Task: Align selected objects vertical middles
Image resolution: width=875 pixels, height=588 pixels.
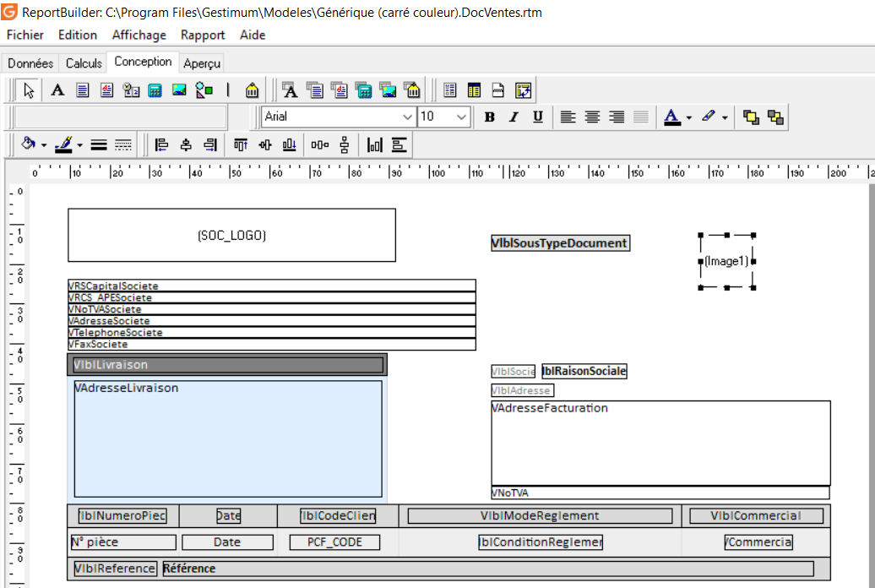Action: coord(265,145)
